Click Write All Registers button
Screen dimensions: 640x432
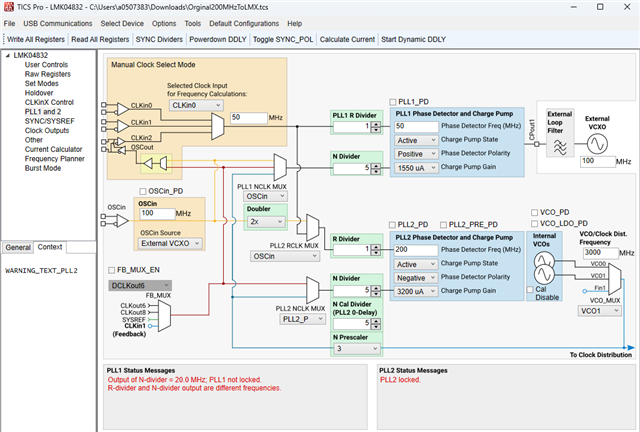point(36,40)
